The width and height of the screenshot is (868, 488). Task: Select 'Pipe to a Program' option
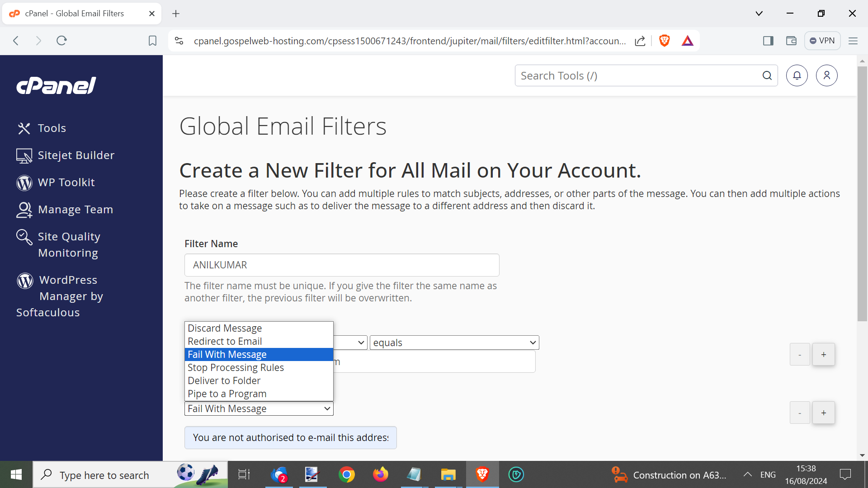pos(227,394)
